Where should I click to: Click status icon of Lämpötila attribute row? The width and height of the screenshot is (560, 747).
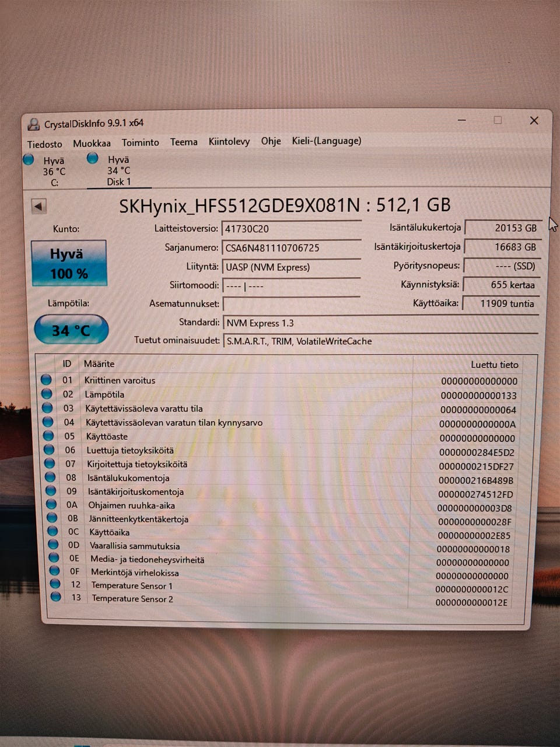click(x=47, y=394)
